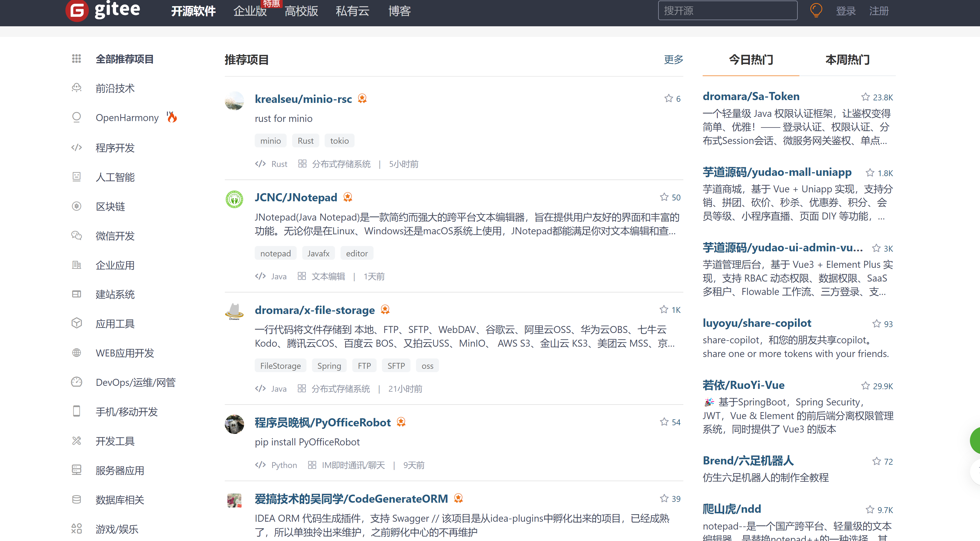Click the Gitee logo icon

pos(77,10)
